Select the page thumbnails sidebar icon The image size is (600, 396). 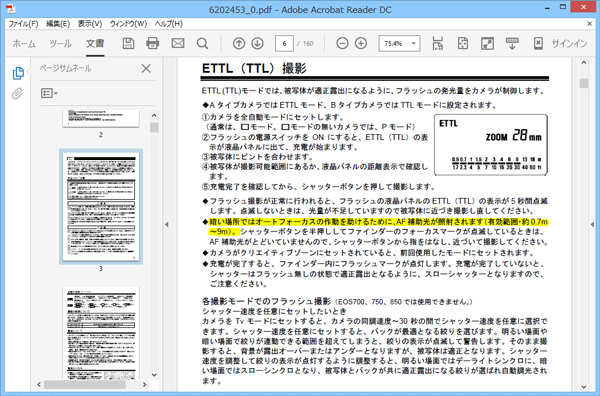[x=18, y=73]
